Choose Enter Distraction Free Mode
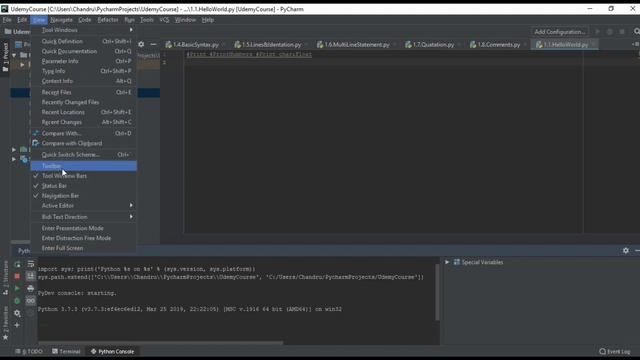The height and width of the screenshot is (360, 640). point(84,238)
